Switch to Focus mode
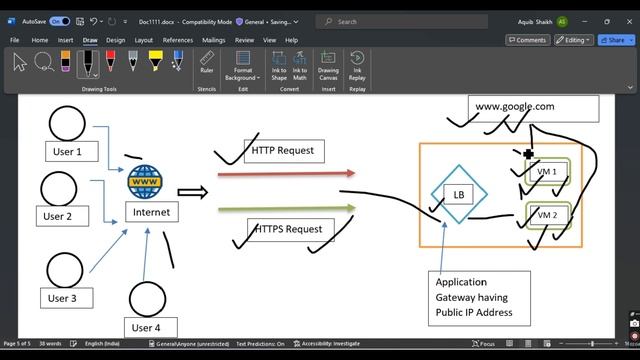 click(483, 344)
